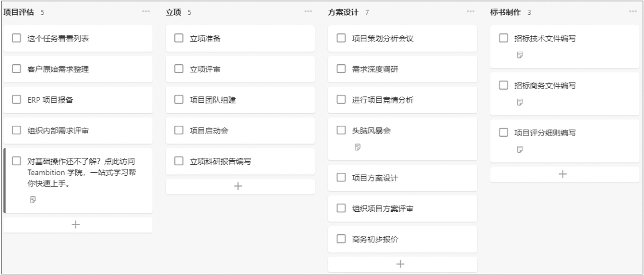Toggle the 商务初步报价 task checkbox

(341, 239)
